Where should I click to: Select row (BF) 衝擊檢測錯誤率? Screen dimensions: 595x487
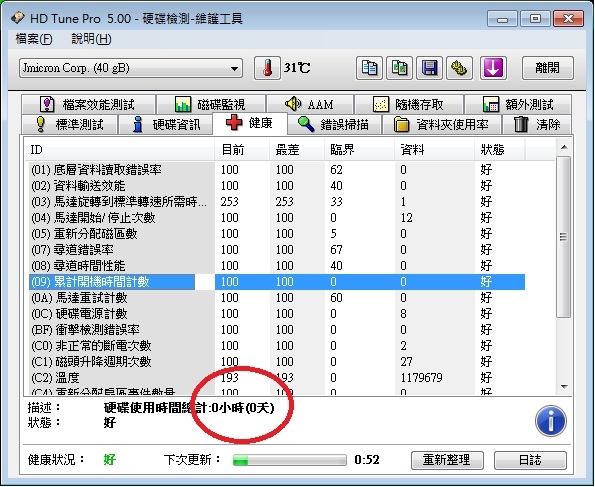click(x=277, y=329)
